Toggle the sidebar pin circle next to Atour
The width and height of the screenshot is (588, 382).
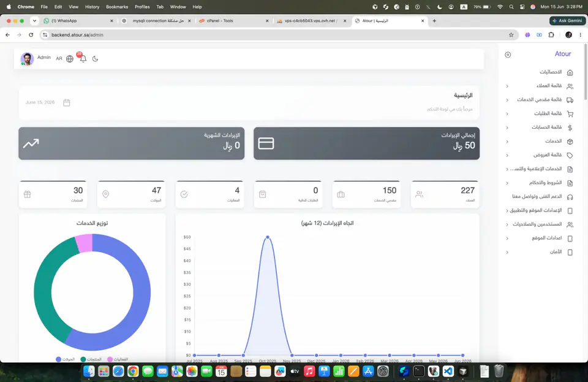click(508, 55)
